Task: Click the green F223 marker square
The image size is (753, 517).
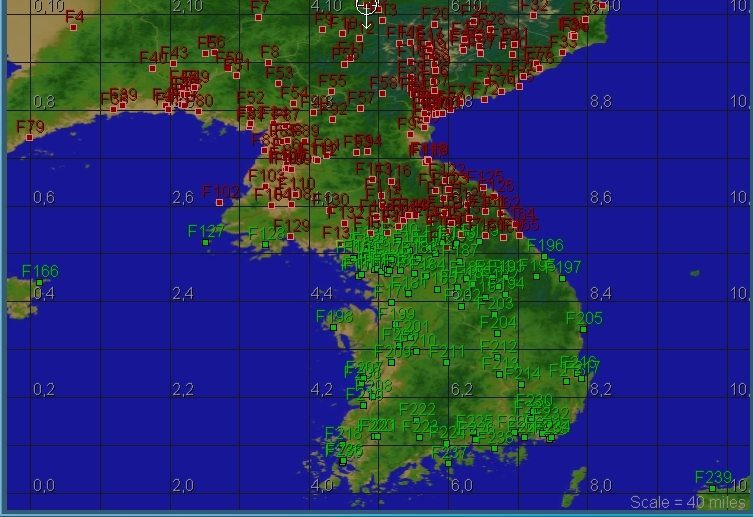Action: pyautogui.click(x=419, y=437)
